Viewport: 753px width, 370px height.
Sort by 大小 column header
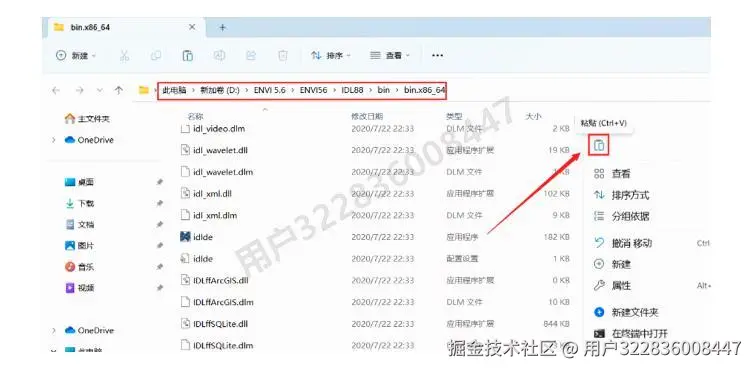coord(533,116)
